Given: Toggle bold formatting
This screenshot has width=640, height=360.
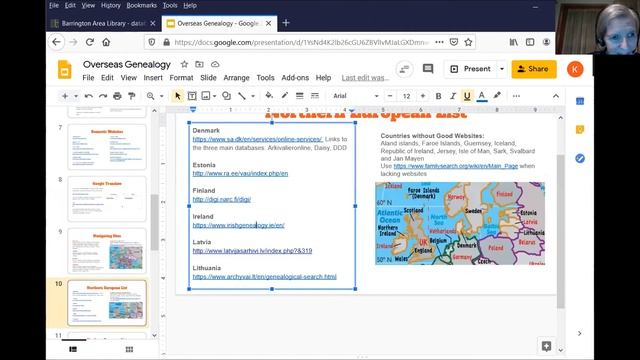Looking at the screenshot, I should (438, 96).
